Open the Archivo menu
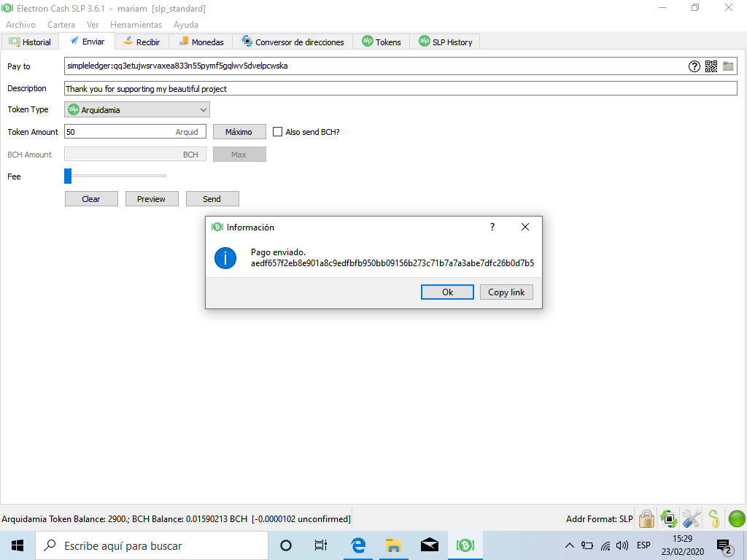The image size is (747, 560). pos(20,24)
